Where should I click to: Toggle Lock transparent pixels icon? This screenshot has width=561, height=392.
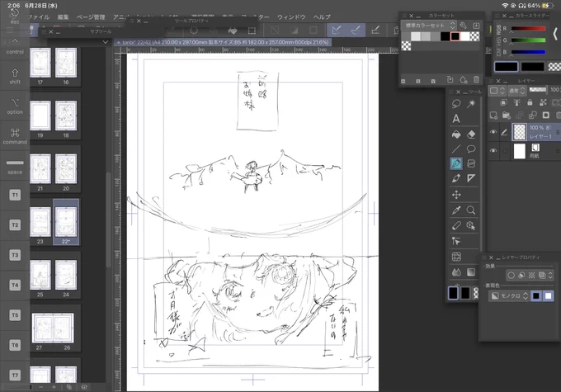pyautogui.click(x=543, y=102)
